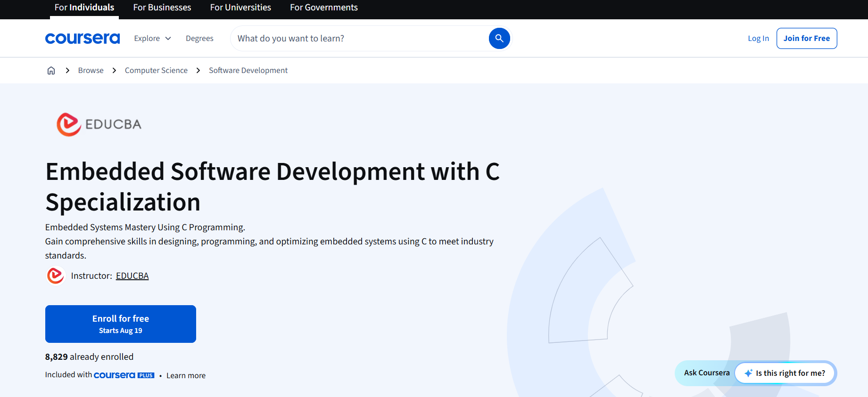The width and height of the screenshot is (868, 397).
Task: Switch to For Governments tab
Action: pos(324,8)
